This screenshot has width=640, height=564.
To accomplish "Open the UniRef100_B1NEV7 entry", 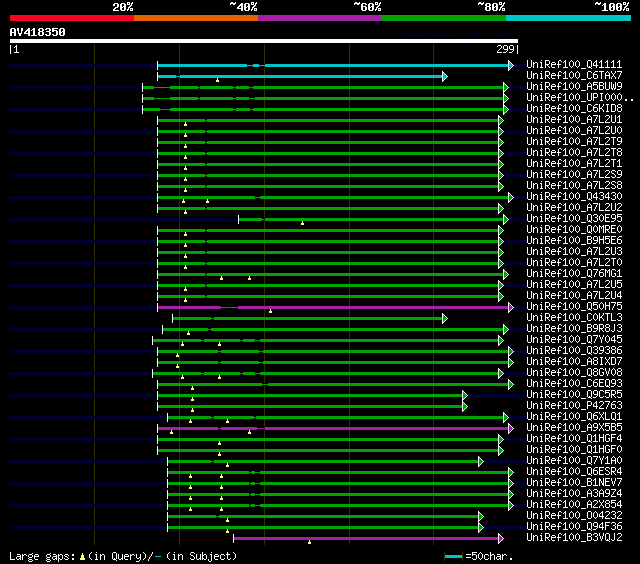I will coord(574,483).
